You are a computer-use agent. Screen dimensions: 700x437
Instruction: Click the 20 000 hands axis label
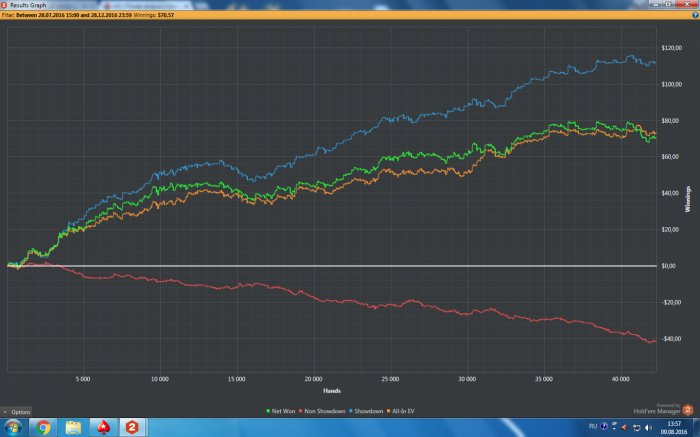(313, 379)
